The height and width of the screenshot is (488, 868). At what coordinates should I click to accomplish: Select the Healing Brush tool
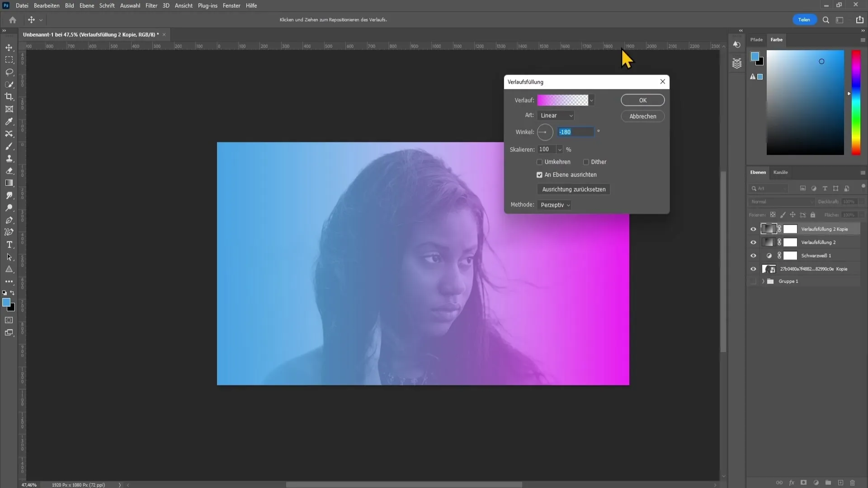[9, 134]
